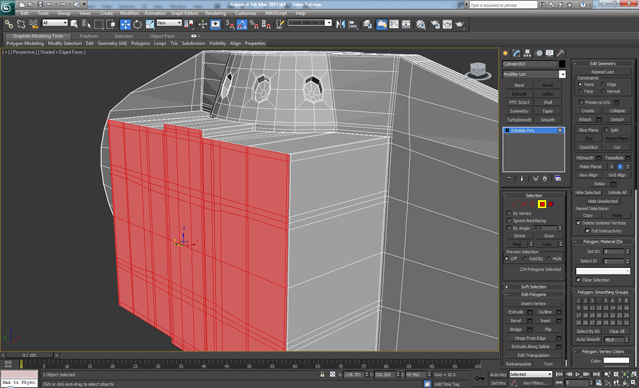This screenshot has width=639, height=388.
Task: Open the Align tool
Action: [353, 24]
